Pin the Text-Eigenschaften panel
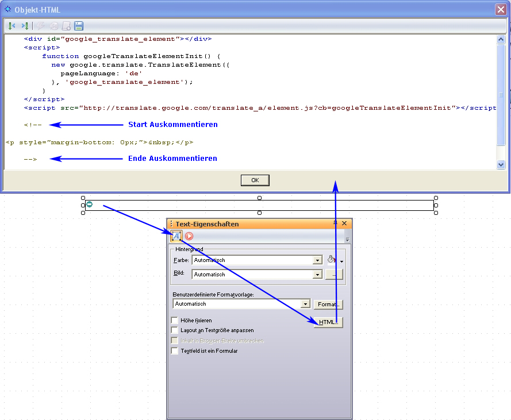 tap(335, 223)
